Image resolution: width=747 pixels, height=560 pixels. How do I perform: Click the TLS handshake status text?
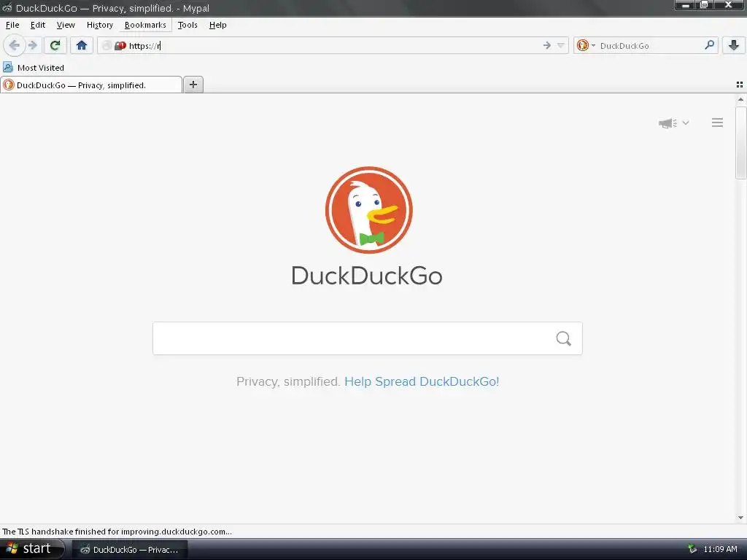(117, 532)
